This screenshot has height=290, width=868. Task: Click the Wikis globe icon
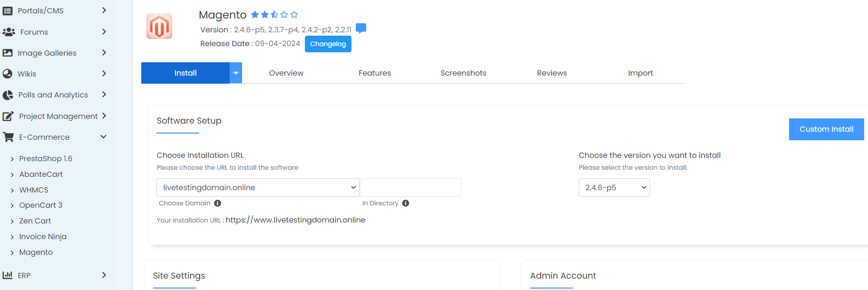click(8, 74)
